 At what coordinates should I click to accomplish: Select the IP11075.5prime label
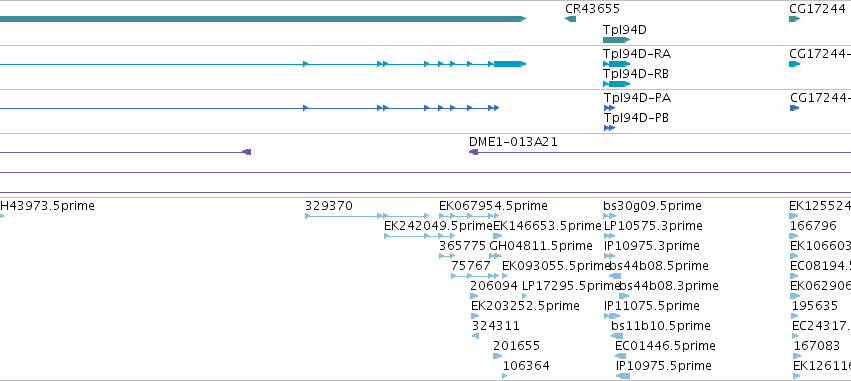pyautogui.click(x=651, y=306)
